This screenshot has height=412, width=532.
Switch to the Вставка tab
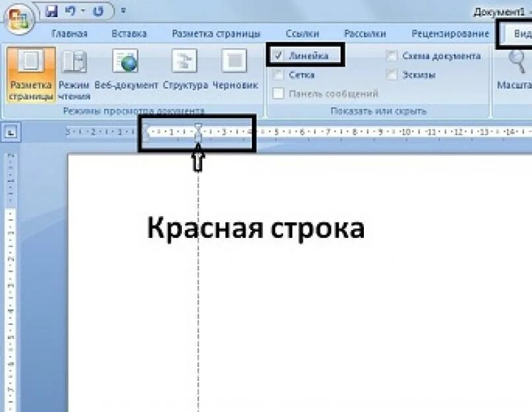point(129,34)
